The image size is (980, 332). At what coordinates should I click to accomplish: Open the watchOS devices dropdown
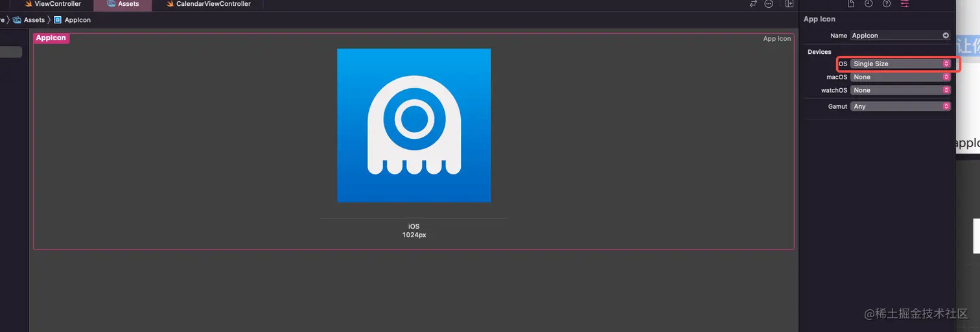coord(900,90)
